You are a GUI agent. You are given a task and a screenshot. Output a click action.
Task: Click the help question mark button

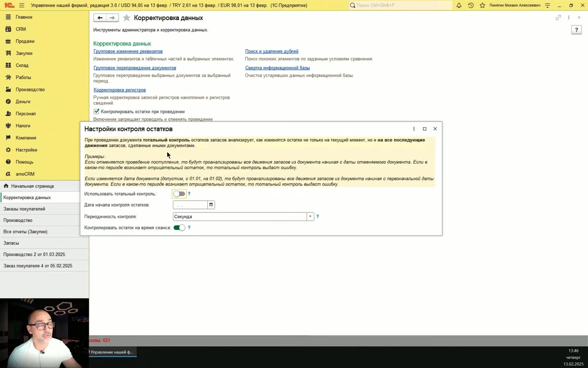[x=576, y=30]
